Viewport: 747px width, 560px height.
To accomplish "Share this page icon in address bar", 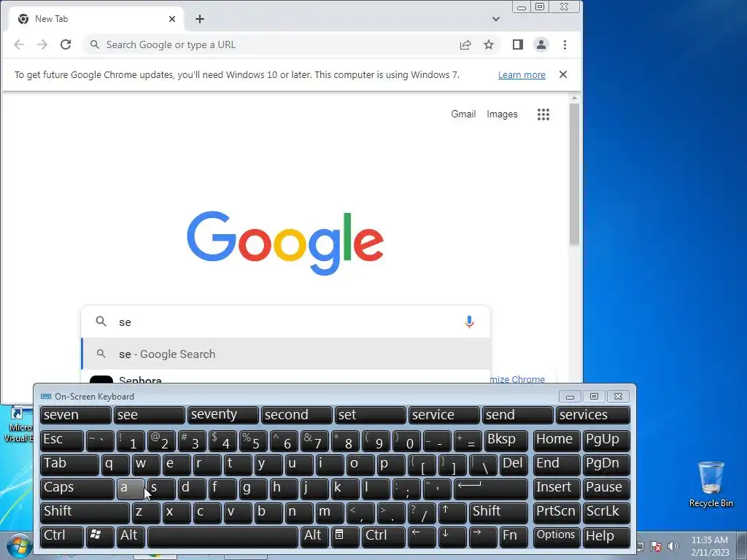I will pyautogui.click(x=465, y=44).
